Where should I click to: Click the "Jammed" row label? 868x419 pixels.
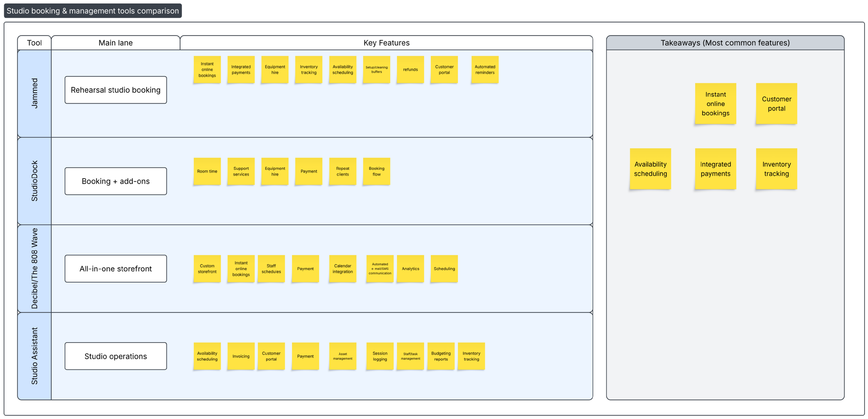(x=34, y=93)
